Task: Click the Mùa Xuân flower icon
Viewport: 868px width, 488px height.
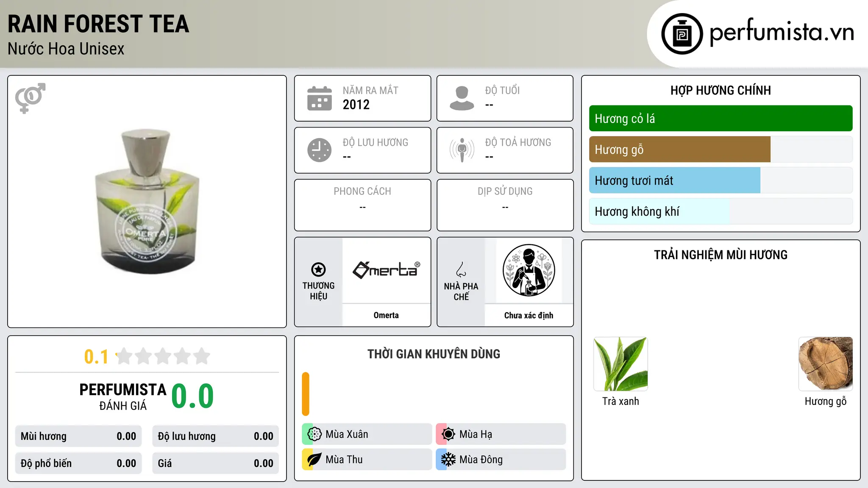Action: coord(314,434)
